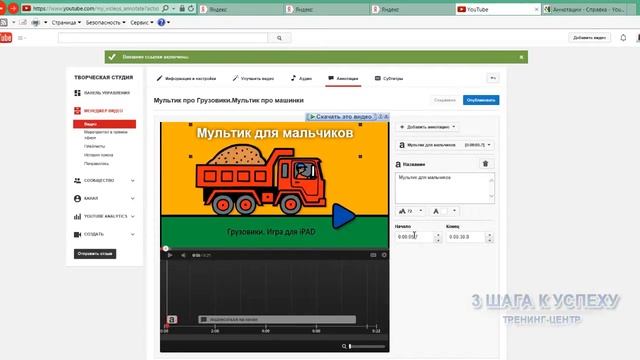The width and height of the screenshot is (640, 360).
Task: Click the back arrow button above the Publish button
Action: pos(493,78)
